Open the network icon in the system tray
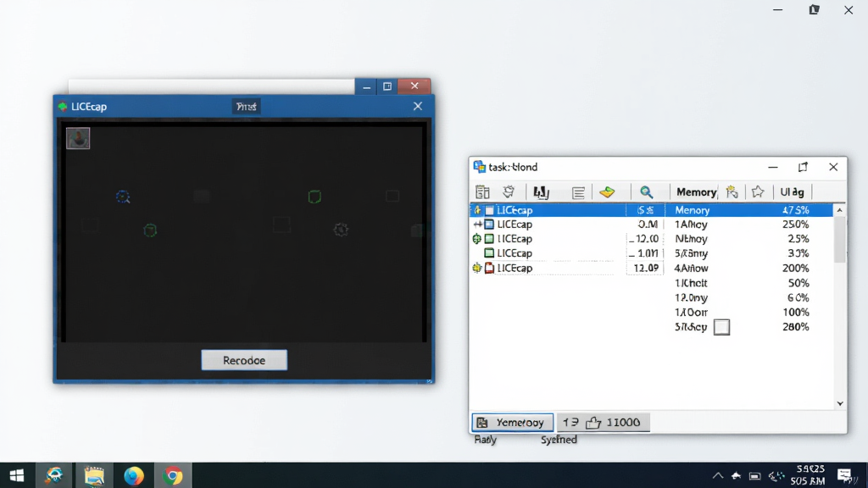Screen dimensions: 868x488 click(776, 476)
